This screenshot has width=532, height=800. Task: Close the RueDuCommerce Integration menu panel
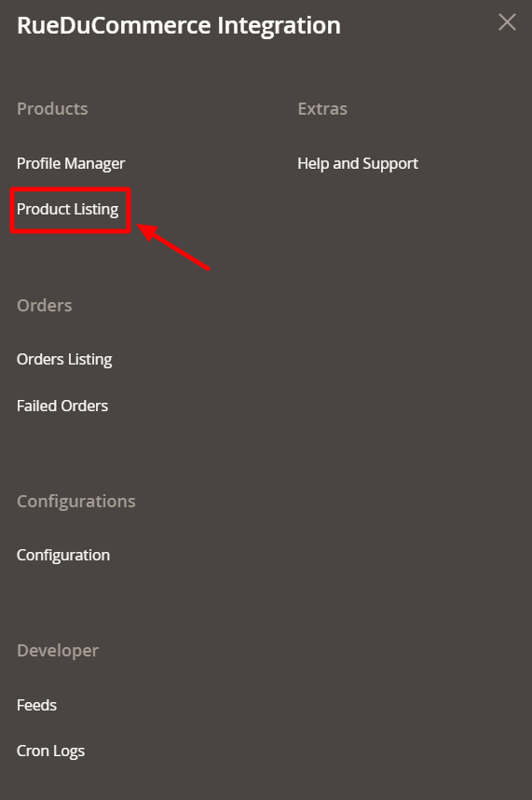pyautogui.click(x=507, y=22)
